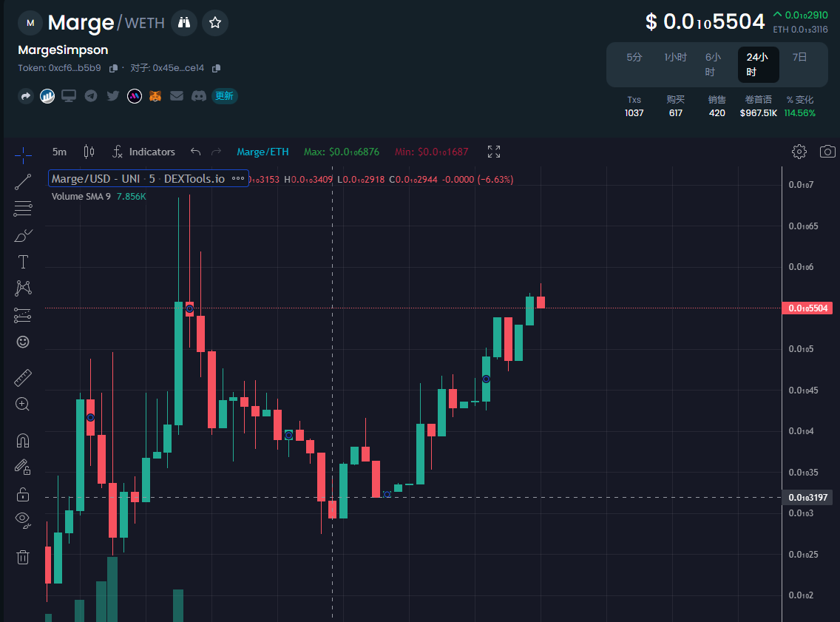Click the MargeSimpson token name
Image resolution: width=840 pixels, height=622 pixels.
pos(63,50)
